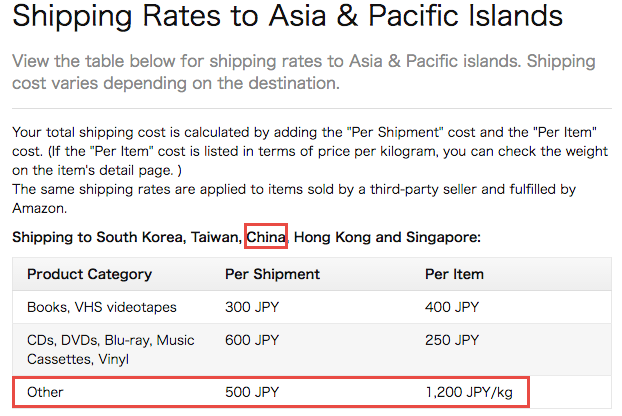Click the page title Shipping Rates heading
622x416 pixels.
(x=287, y=17)
